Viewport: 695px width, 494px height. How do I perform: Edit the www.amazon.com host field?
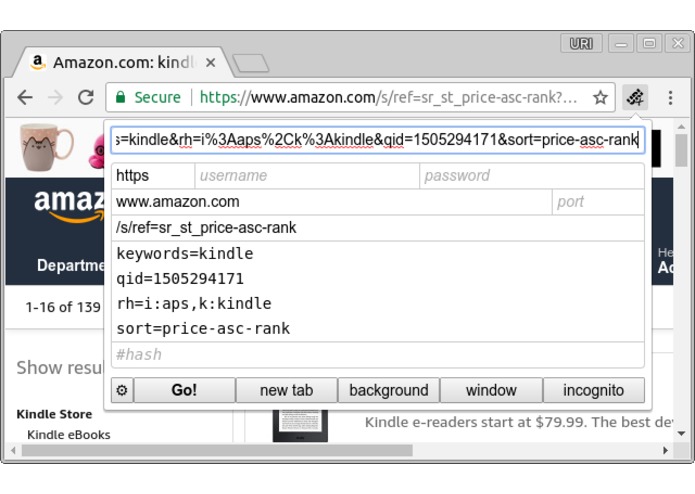332,202
